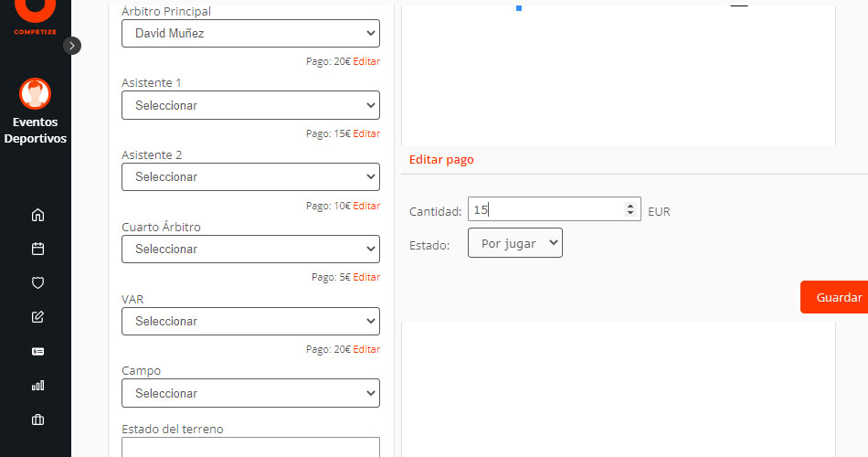Viewport: 868px width, 457px height.
Task: Click the Eventos Deportivos profile avatar
Action: coord(35,94)
